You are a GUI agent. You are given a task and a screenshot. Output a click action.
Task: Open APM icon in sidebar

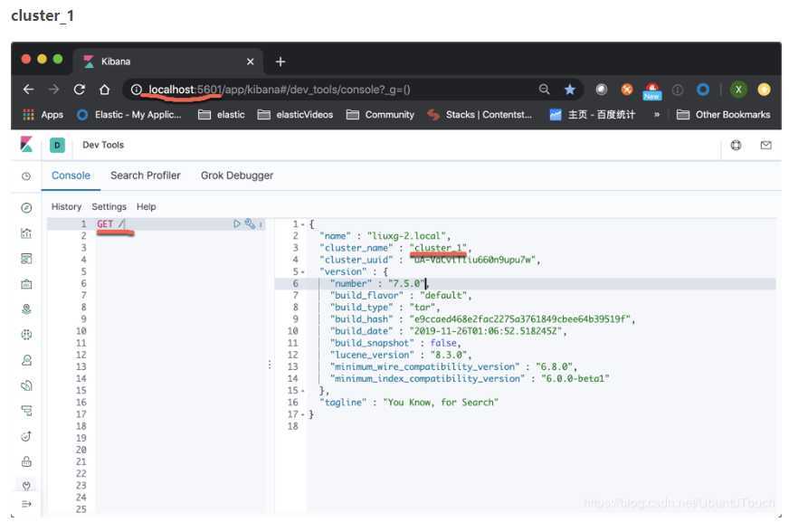pyautogui.click(x=26, y=411)
